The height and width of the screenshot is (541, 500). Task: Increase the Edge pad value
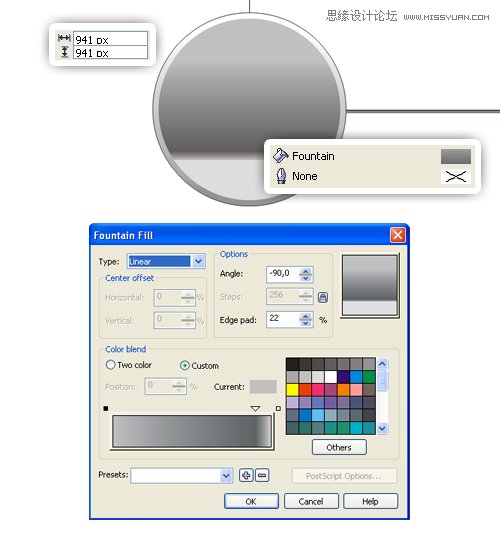(305, 316)
